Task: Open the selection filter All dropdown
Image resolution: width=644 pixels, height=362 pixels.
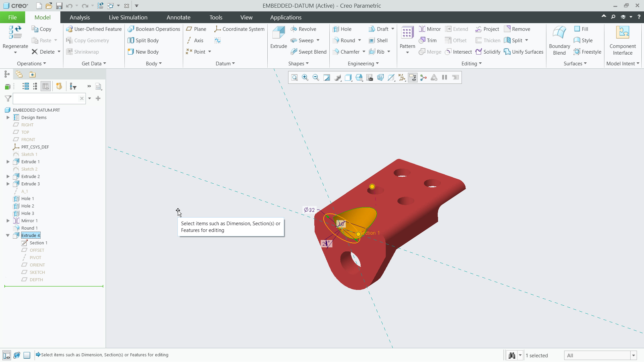Action: [x=634, y=356]
